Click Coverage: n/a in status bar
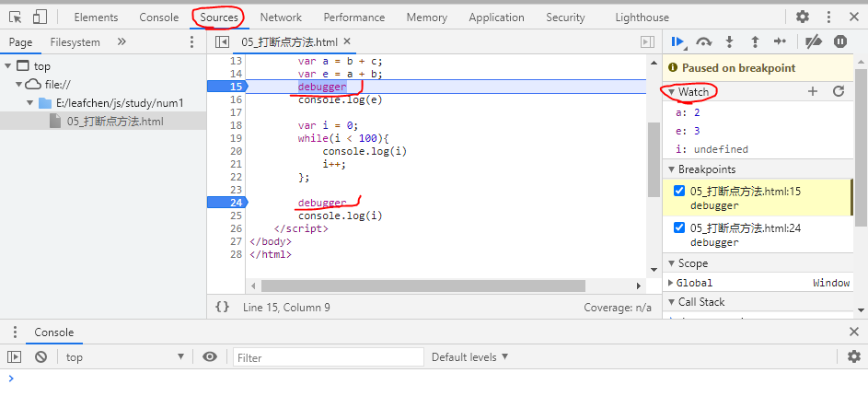This screenshot has width=868, height=408. (618, 308)
